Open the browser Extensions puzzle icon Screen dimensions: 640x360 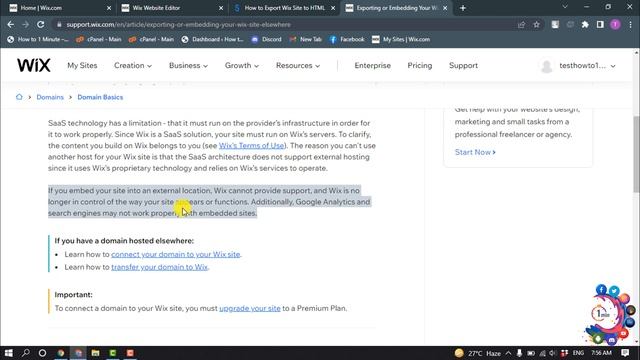pyautogui.click(x=585, y=24)
